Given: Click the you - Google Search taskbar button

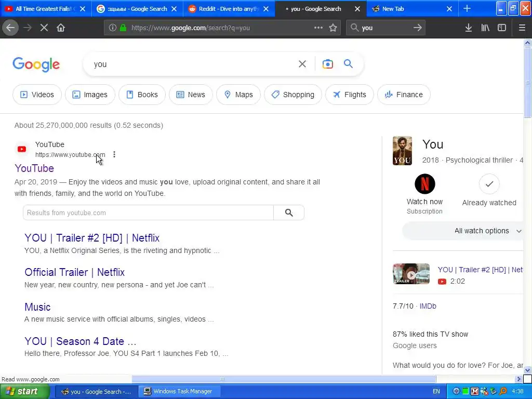Looking at the screenshot, I should 96,392.
